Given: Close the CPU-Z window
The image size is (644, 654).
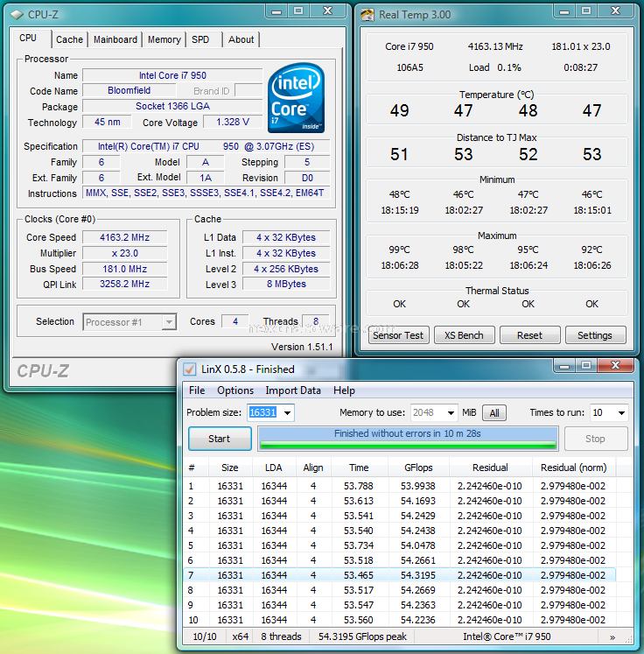Looking at the screenshot, I should (327, 11).
